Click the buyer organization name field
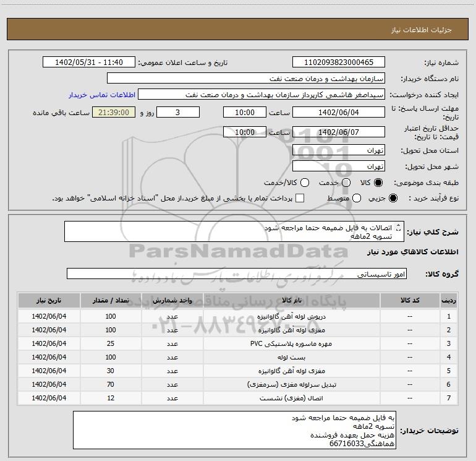Image resolution: width=476 pixels, height=461 pixels. coord(246,79)
